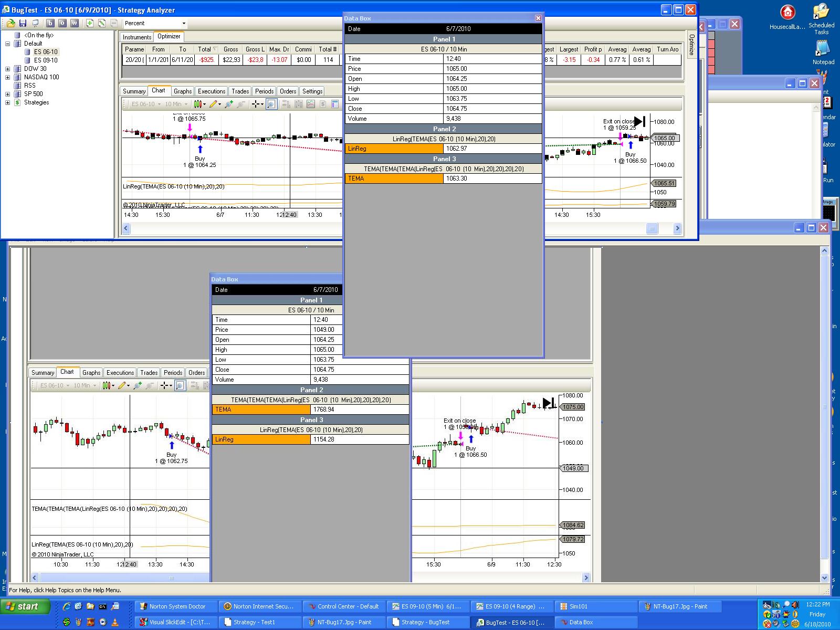
Task: Switch to Norton System Doctor taskbar button
Action: click(x=176, y=606)
